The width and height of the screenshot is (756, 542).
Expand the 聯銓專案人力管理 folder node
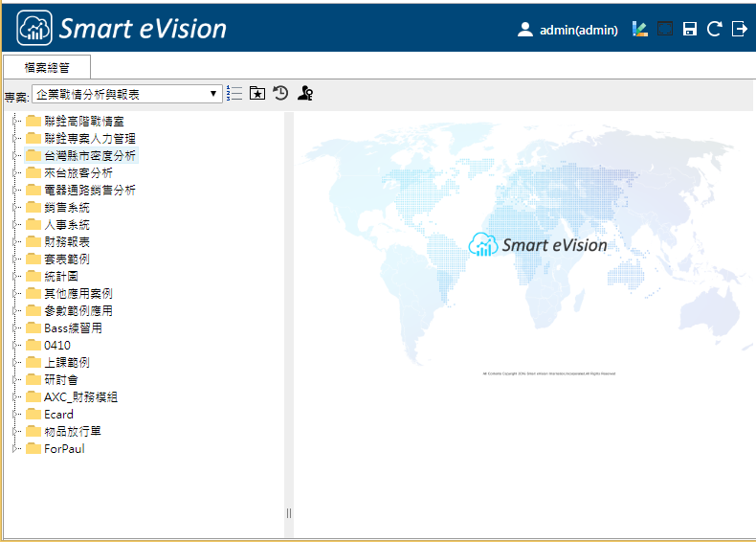pos(14,139)
